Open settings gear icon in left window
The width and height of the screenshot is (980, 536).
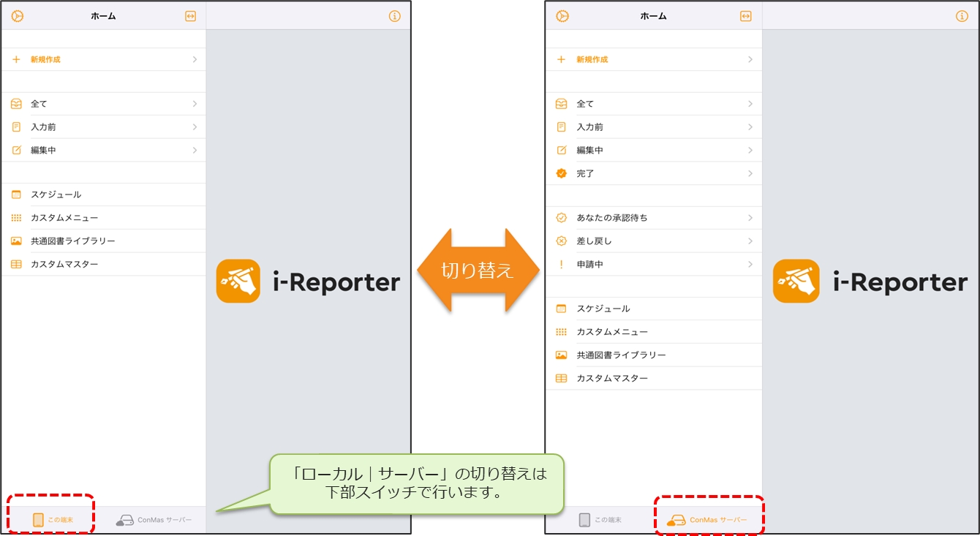[x=18, y=16]
